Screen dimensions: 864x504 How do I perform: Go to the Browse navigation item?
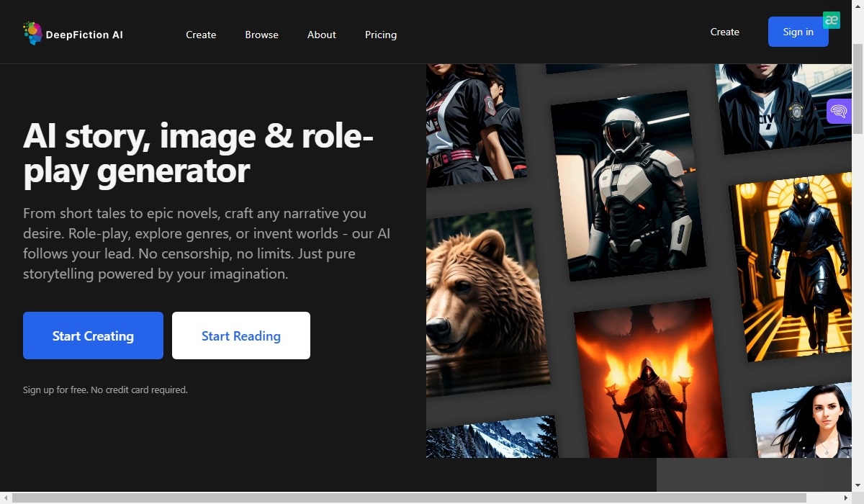pyautogui.click(x=261, y=35)
